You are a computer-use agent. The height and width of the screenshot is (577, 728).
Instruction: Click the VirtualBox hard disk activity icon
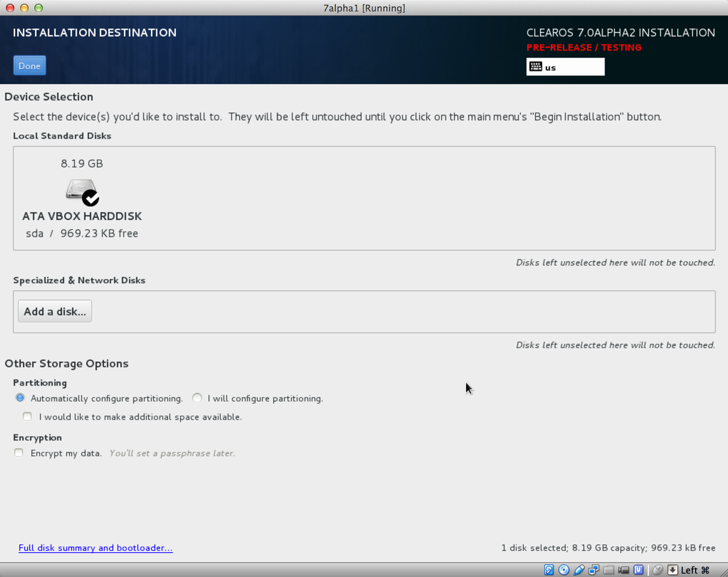[549, 570]
